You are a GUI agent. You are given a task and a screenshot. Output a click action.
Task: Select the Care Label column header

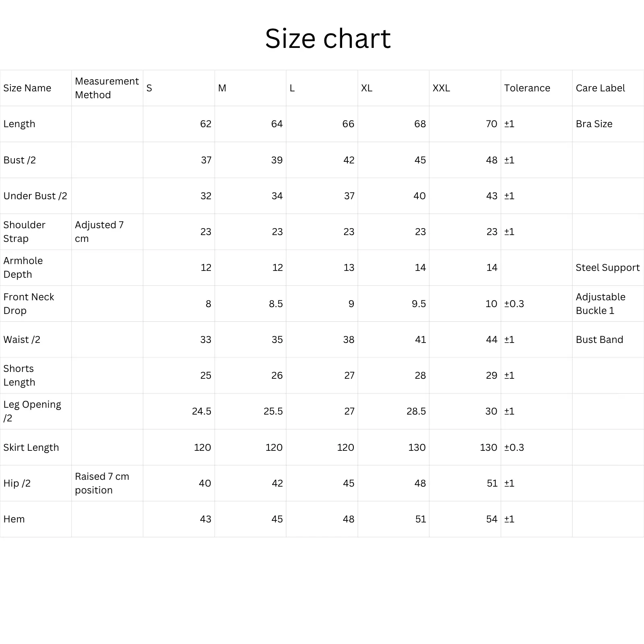pos(600,88)
